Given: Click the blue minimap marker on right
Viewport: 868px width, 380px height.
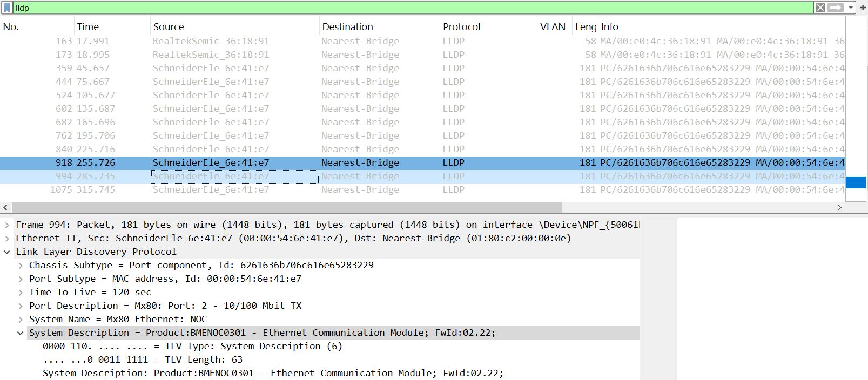Looking at the screenshot, I should 856,182.
